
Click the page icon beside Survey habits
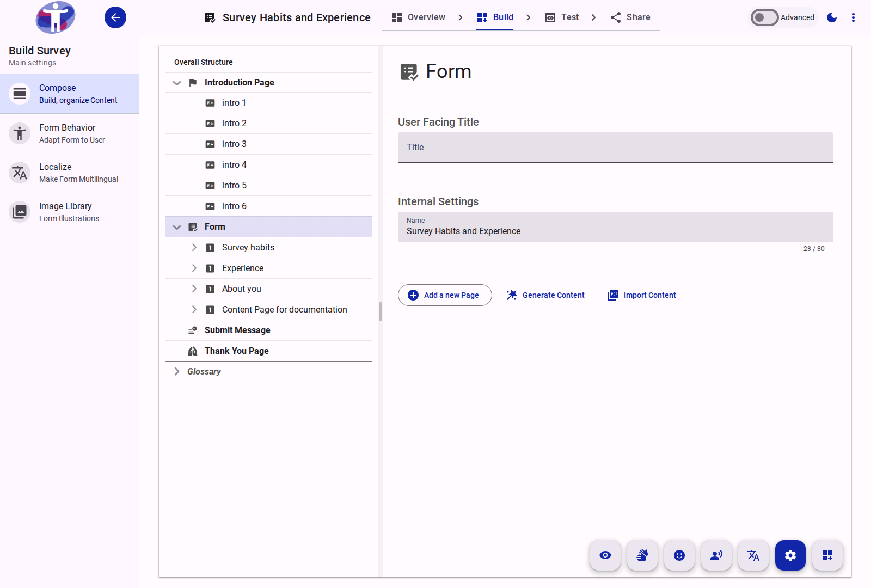(x=210, y=248)
